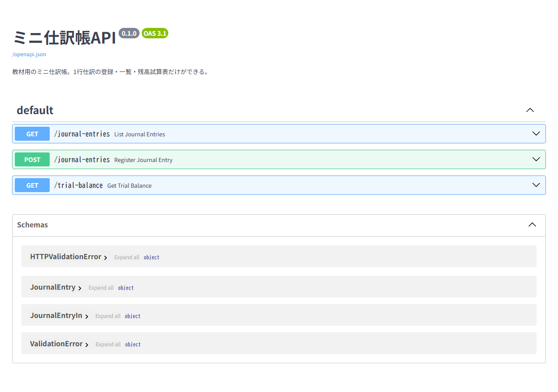Click the Schemas section heading
The image size is (558, 392).
[x=32, y=225]
